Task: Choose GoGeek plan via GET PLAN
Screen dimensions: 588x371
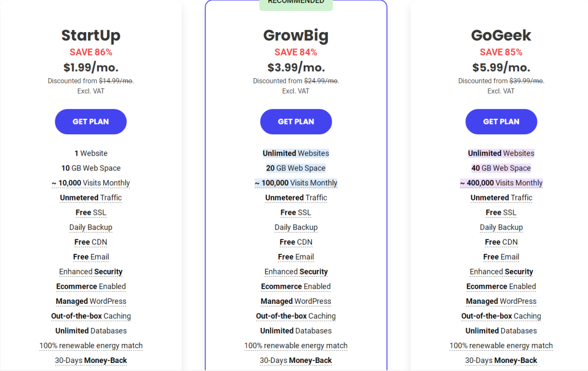Action: (501, 122)
